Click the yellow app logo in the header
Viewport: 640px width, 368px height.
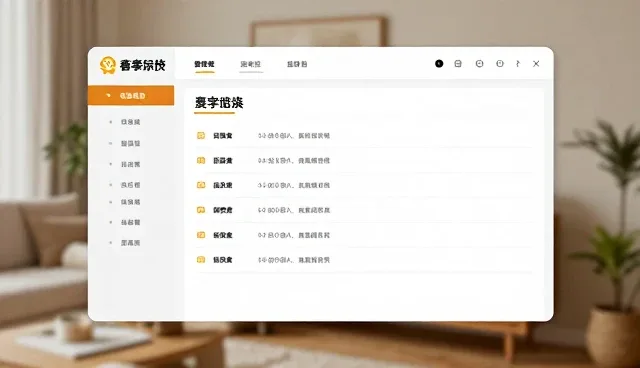click(108, 65)
